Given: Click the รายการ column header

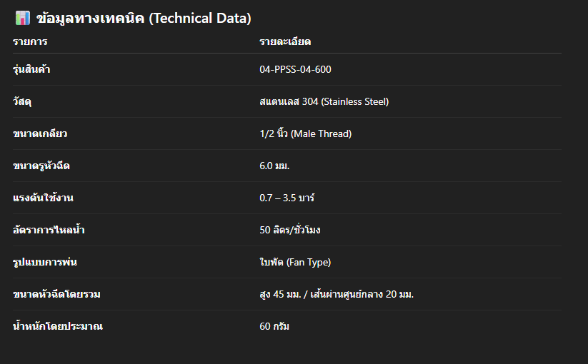Looking at the screenshot, I should (30, 41).
